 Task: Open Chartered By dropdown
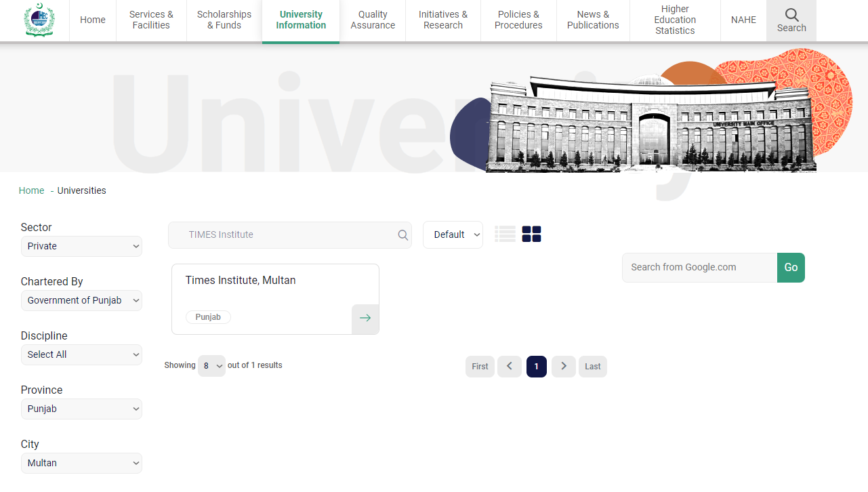point(81,300)
